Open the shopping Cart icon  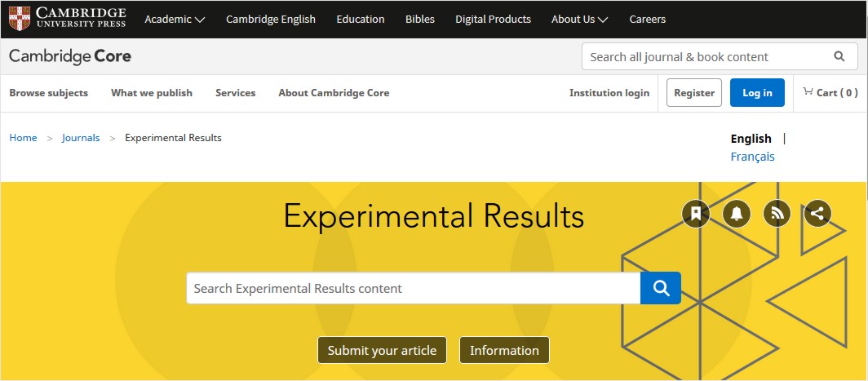808,92
